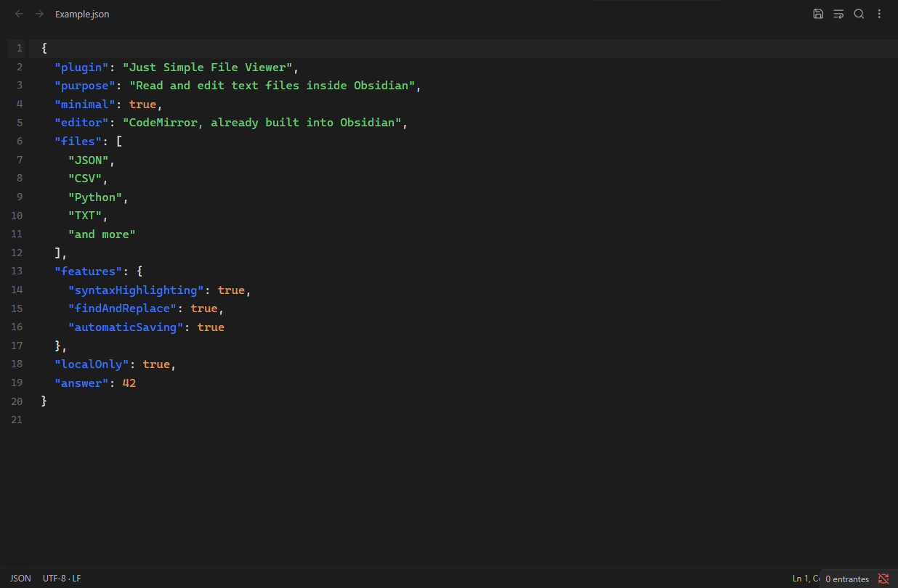Click the "JSON" array entry

(89, 160)
